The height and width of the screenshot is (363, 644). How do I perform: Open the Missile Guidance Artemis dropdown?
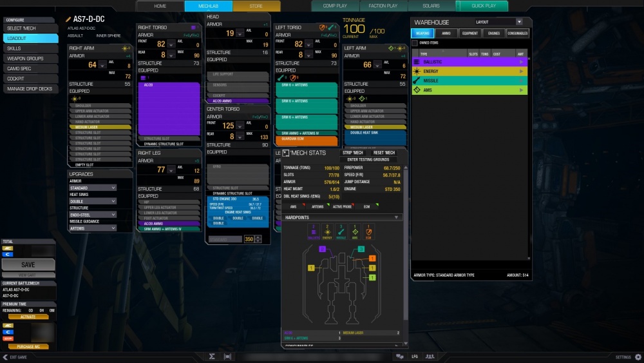(x=93, y=229)
